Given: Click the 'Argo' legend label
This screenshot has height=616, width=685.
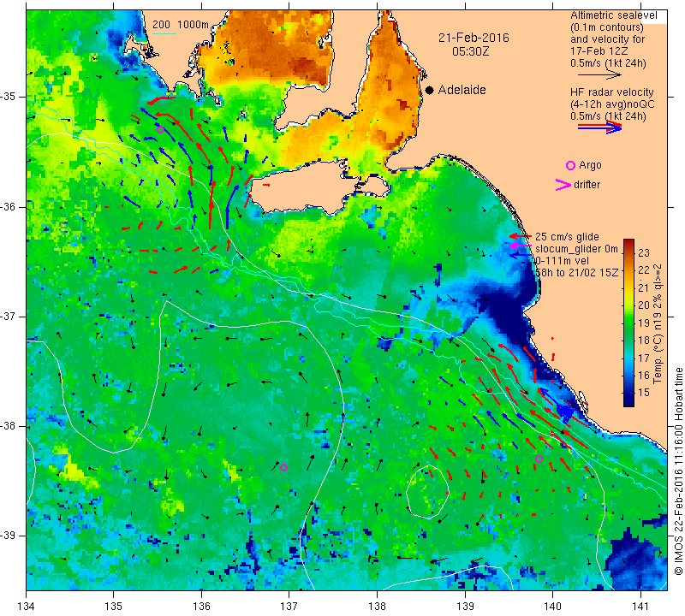Looking at the screenshot, I should pos(590,165).
